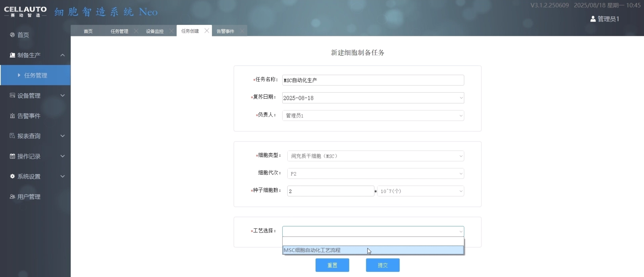
Task: Switch to the 告警事件 tab
Action: (225, 31)
